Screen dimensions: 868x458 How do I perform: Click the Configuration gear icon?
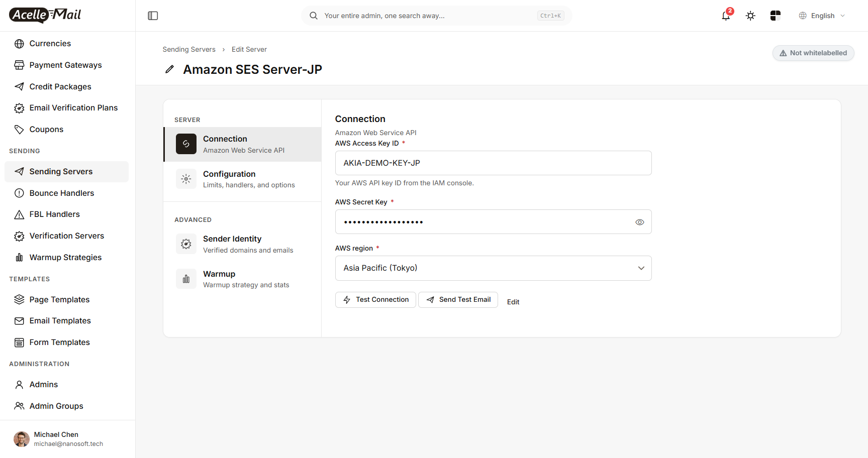pos(186,179)
